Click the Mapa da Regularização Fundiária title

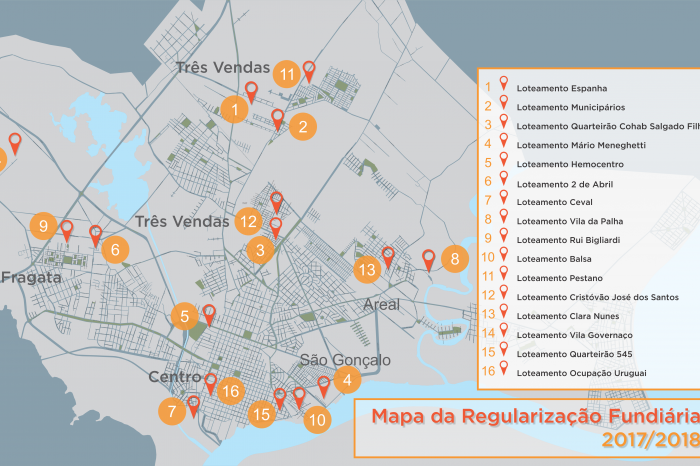click(x=536, y=416)
